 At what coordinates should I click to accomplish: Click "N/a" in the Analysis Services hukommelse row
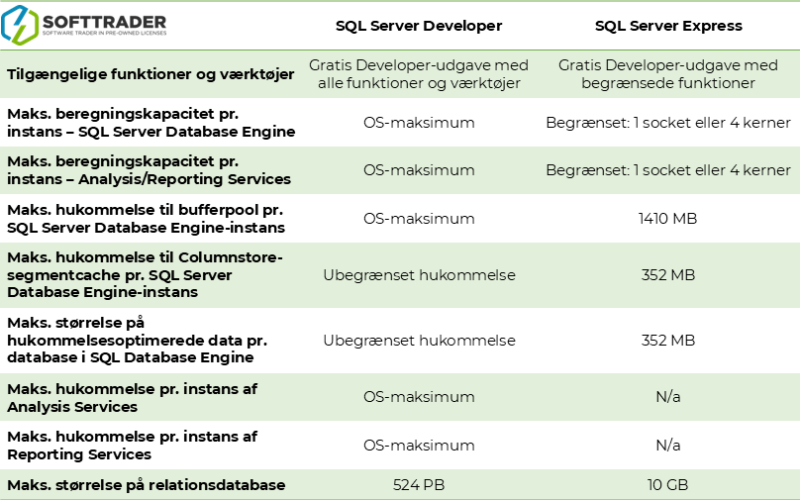(668, 397)
